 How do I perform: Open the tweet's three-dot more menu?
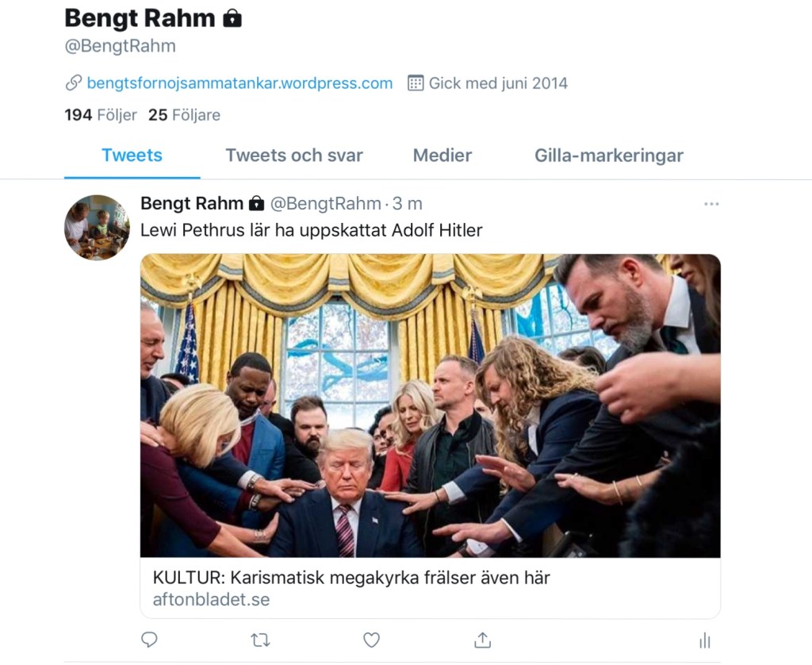(711, 204)
